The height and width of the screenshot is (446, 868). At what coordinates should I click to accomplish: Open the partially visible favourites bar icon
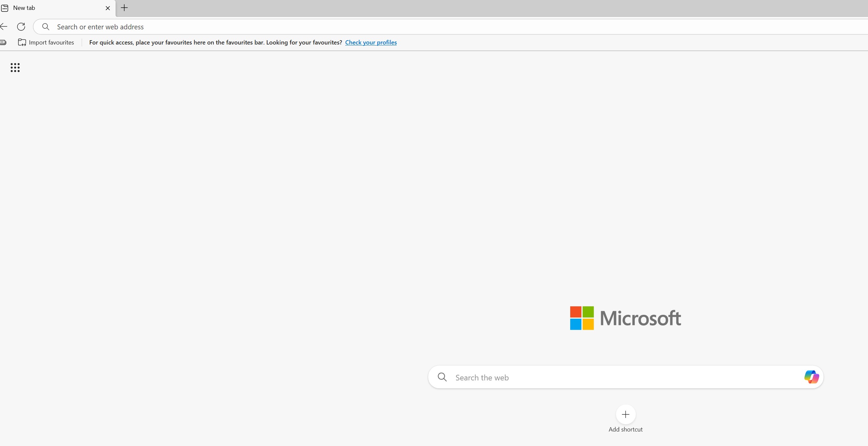click(3, 43)
